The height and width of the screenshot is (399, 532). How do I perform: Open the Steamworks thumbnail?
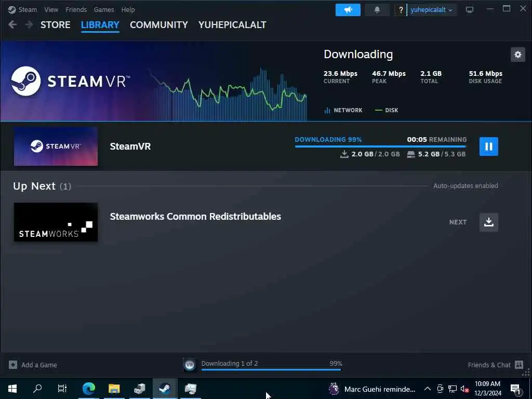point(56,222)
